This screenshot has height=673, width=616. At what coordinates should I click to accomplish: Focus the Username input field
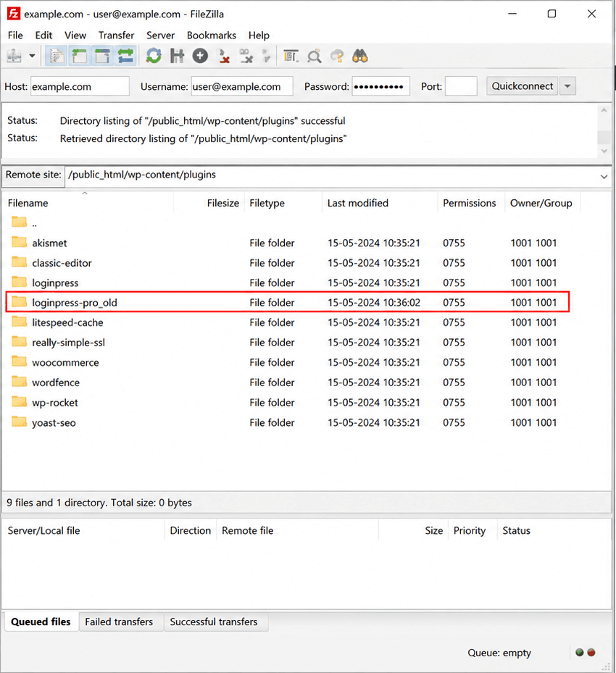(242, 86)
